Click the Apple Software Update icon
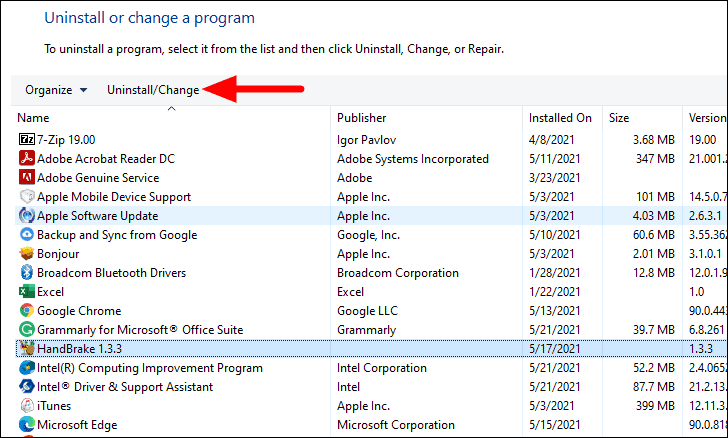 click(26, 216)
